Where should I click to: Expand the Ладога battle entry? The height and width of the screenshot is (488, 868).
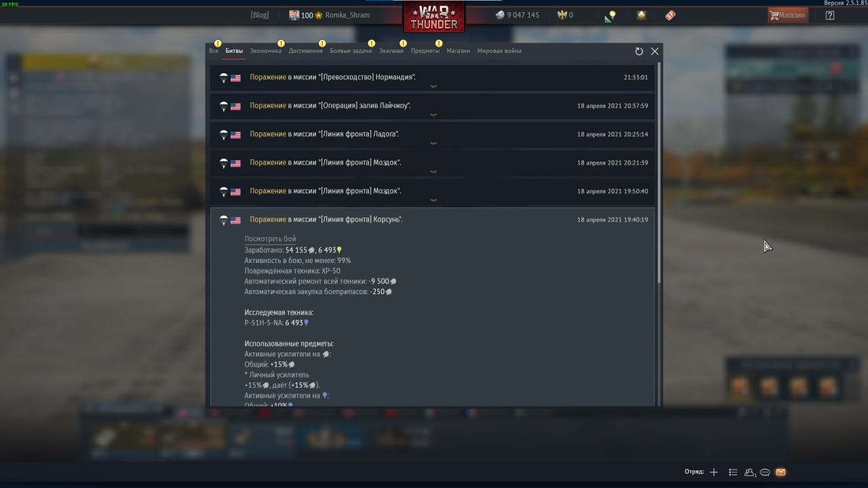click(433, 135)
